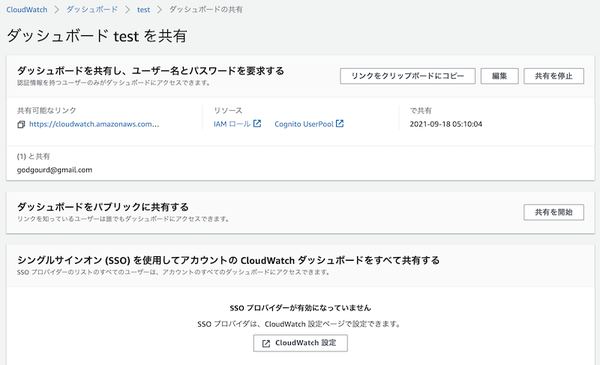Click the (1) と共有 label
The image size is (600, 365).
tap(33, 156)
